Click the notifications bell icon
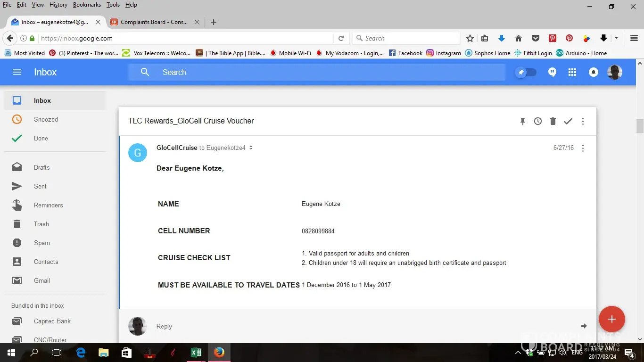Image resolution: width=644 pixels, height=362 pixels. 594,72
